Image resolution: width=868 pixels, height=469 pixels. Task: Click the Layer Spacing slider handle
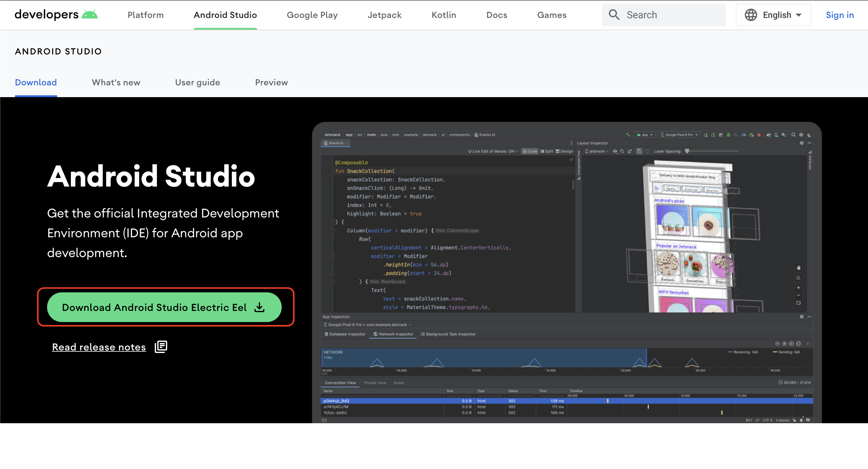(687, 151)
